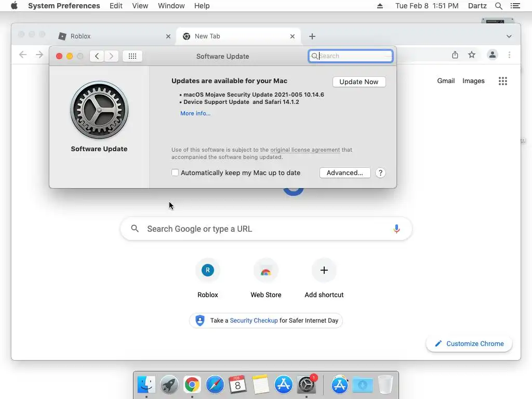Open Gmail link
532x399 pixels.
pyautogui.click(x=445, y=81)
